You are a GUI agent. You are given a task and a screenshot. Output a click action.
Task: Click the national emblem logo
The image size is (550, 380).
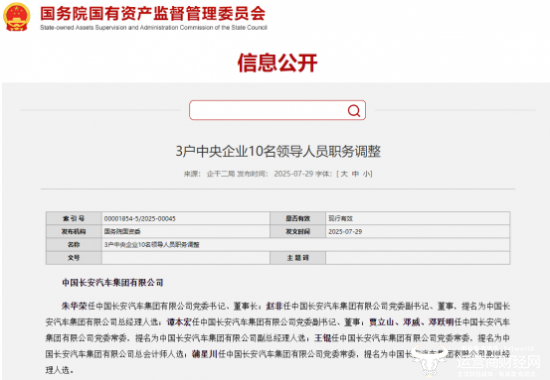click(x=16, y=17)
